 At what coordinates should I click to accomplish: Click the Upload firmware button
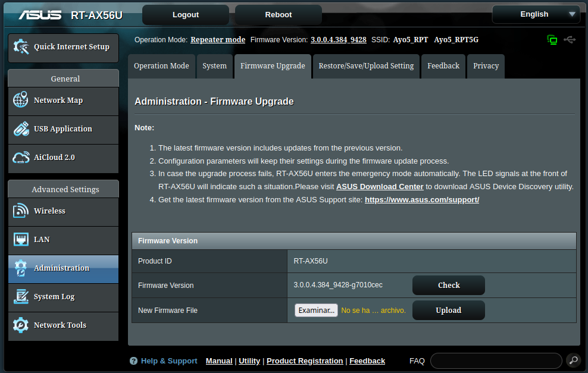(449, 311)
